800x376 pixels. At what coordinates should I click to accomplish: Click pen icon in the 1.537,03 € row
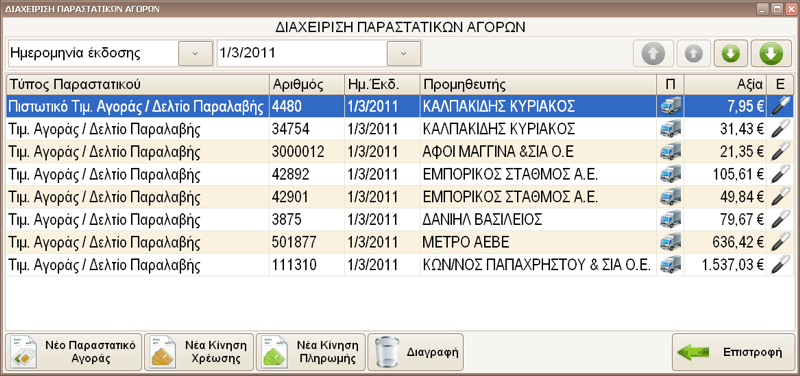coord(780,265)
